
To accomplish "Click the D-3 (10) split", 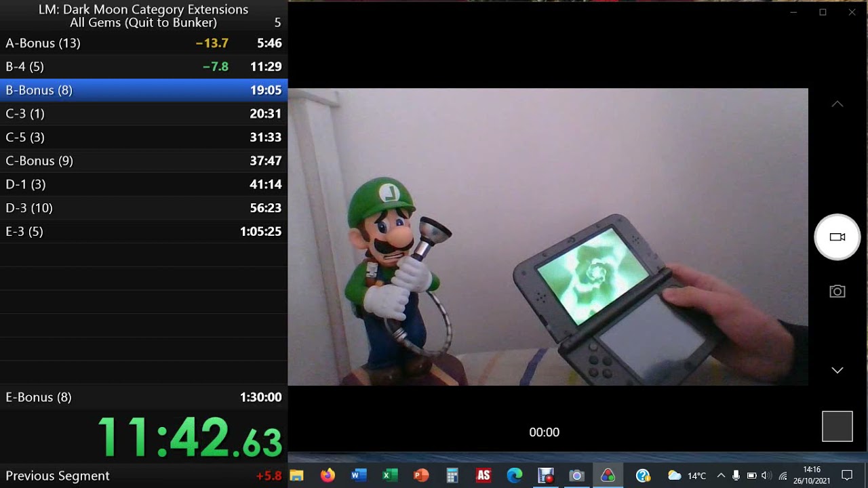I will (x=144, y=208).
